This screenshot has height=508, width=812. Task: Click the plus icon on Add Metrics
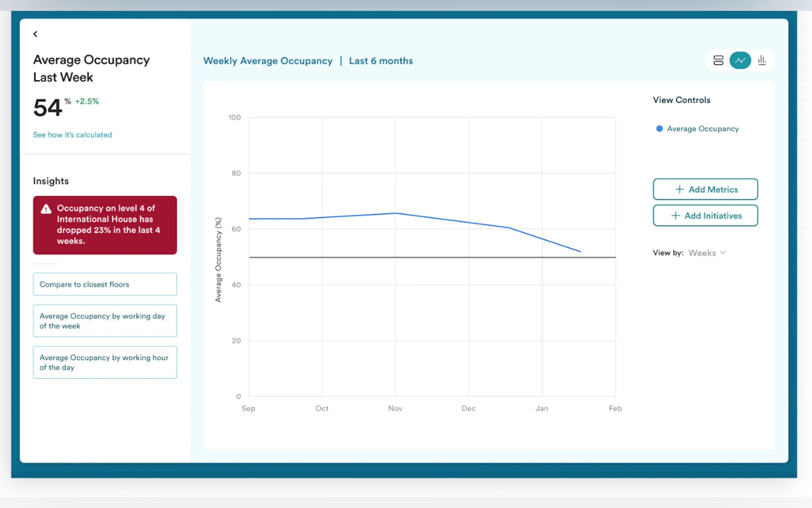point(679,189)
